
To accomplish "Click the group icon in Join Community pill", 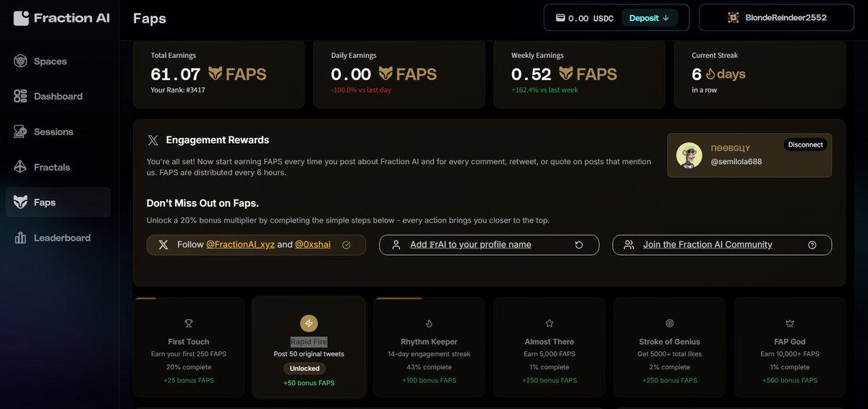I will click(629, 245).
